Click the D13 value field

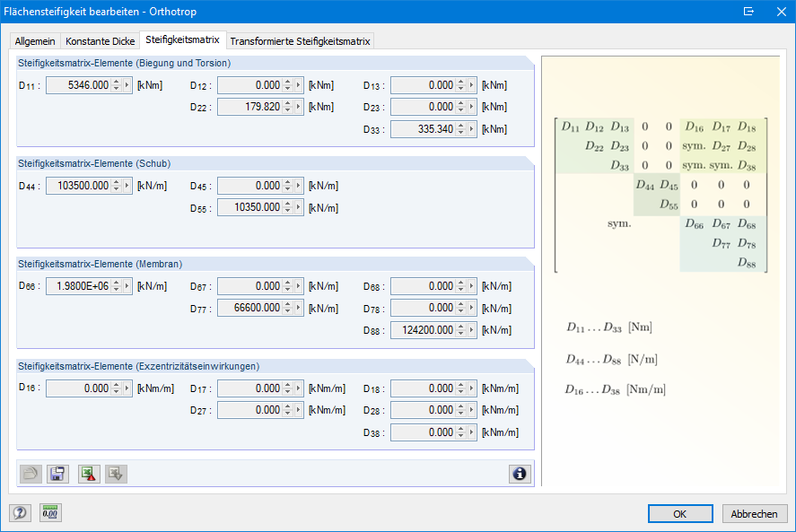pyautogui.click(x=424, y=85)
